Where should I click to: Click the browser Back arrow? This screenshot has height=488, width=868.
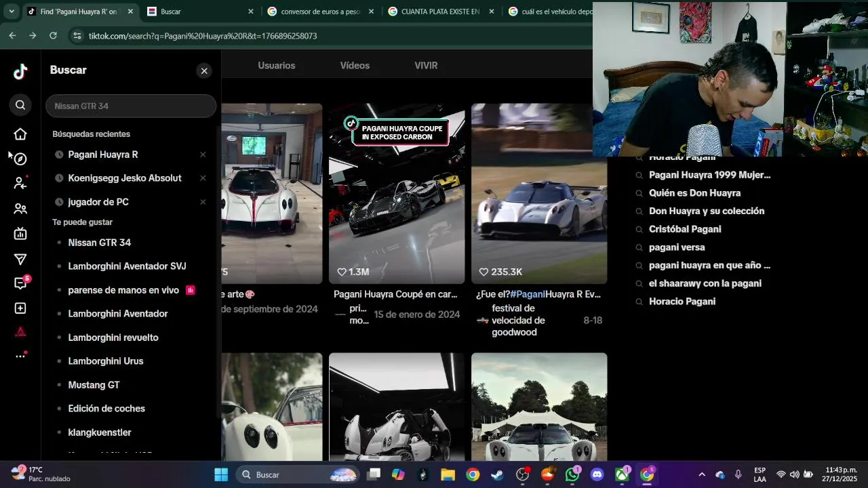(12, 35)
